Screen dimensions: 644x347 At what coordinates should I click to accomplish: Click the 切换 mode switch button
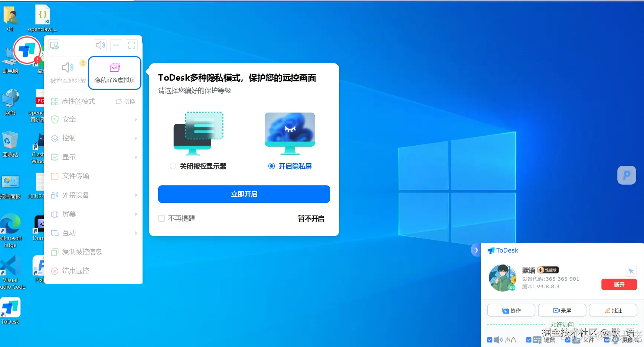125,101
